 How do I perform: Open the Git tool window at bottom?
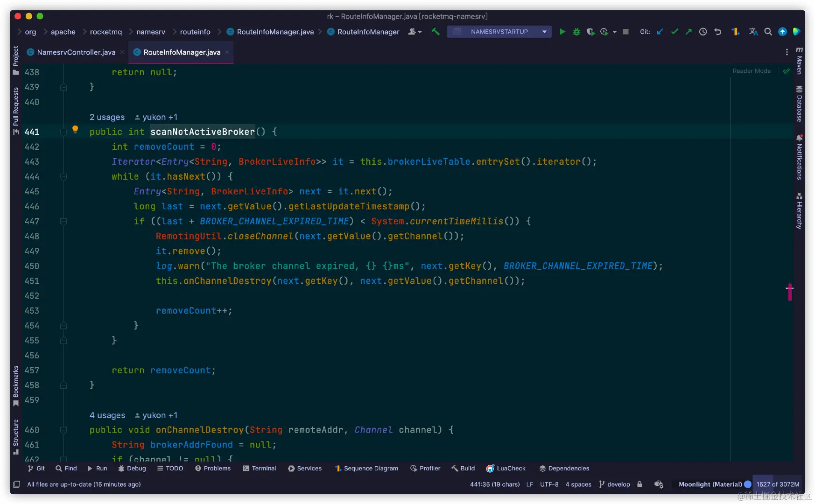tap(36, 468)
